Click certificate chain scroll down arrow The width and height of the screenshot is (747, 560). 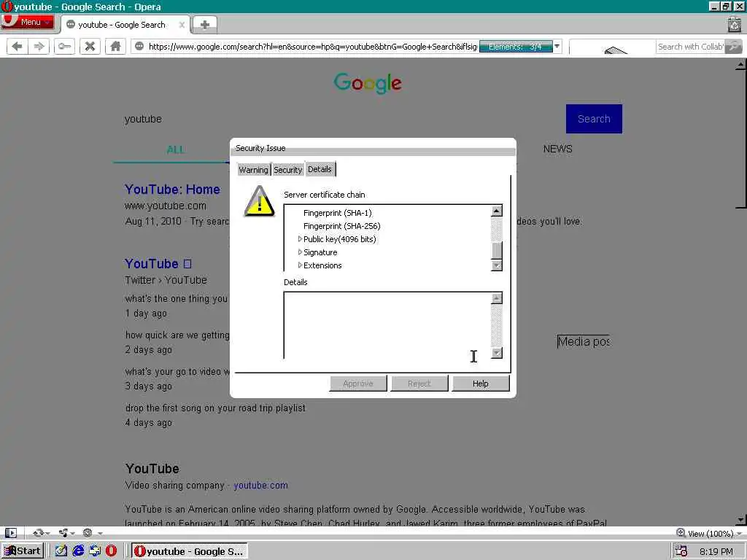496,265
